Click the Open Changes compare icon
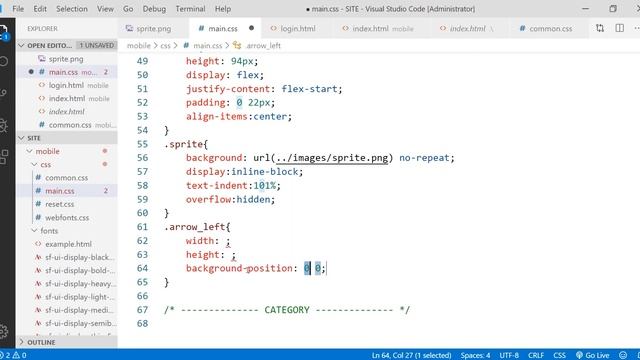 [x=600, y=28]
